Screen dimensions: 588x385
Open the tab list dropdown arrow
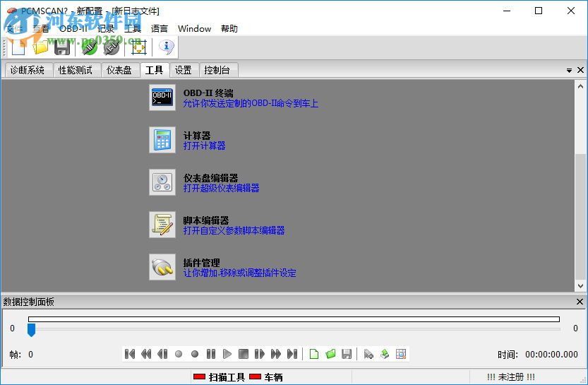coord(569,70)
